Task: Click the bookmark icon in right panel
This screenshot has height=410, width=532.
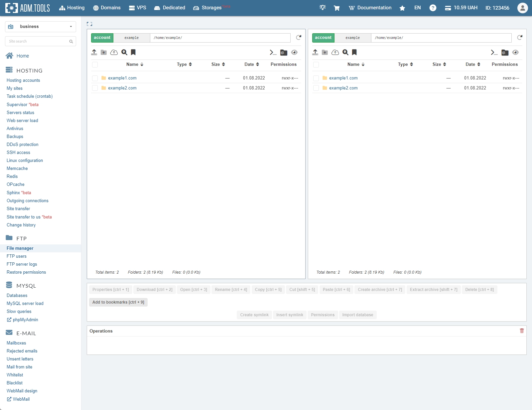Action: pos(354,52)
